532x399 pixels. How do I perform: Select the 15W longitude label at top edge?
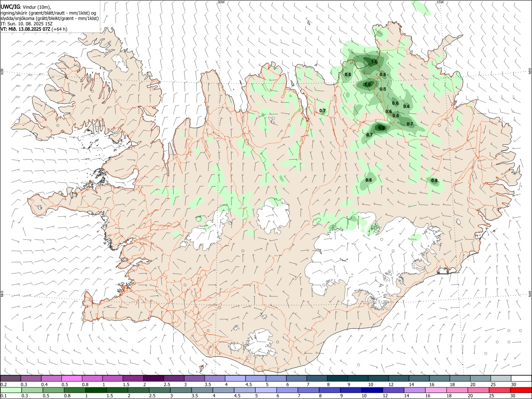pyautogui.click(x=440, y=2)
